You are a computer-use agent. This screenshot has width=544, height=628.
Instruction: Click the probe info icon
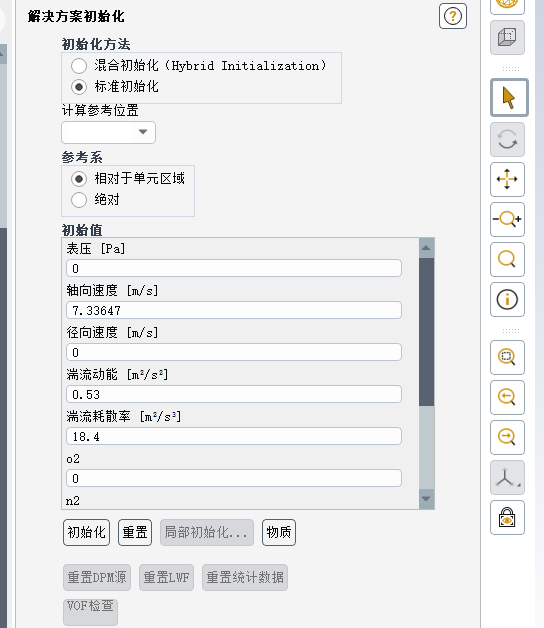[507, 300]
